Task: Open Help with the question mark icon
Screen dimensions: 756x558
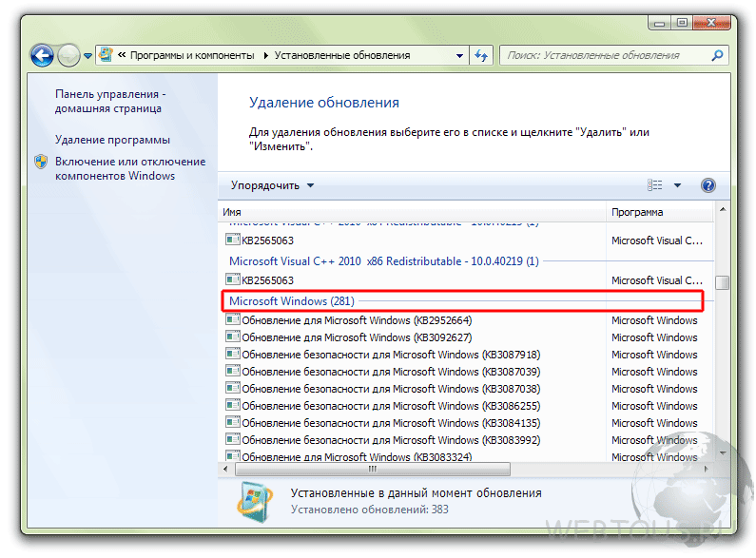Action: coord(708,185)
